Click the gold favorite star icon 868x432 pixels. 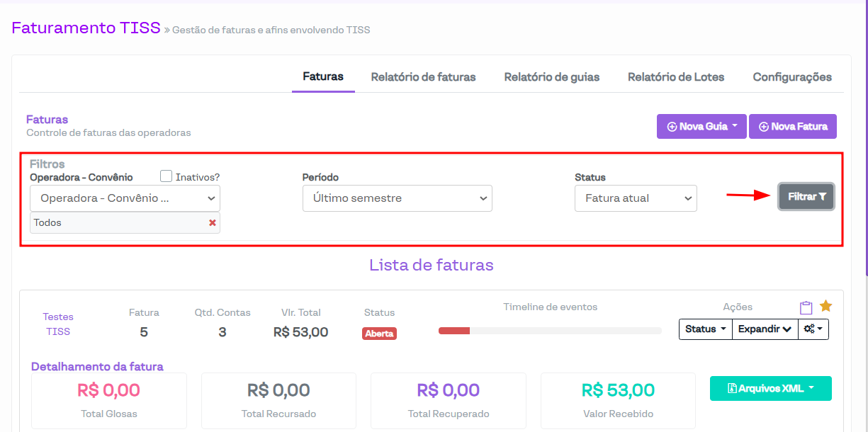(825, 306)
